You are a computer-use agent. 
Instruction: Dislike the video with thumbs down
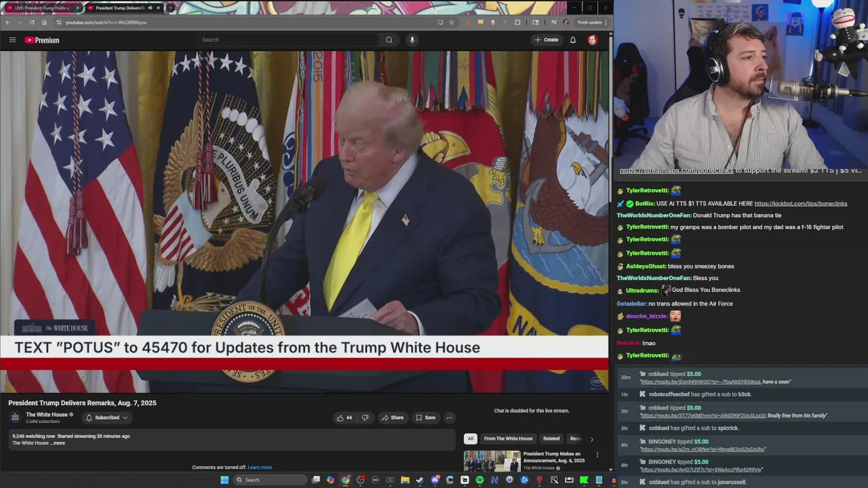tap(366, 418)
